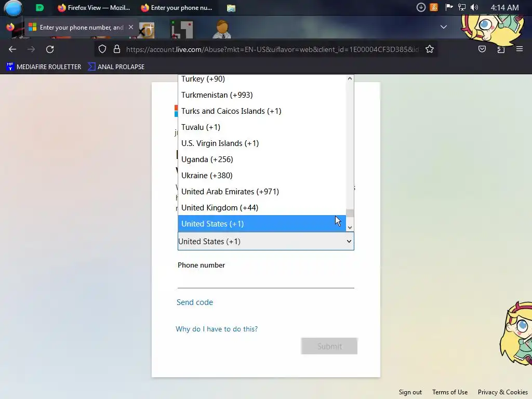Click the list scrollbar down arrow
The height and width of the screenshot is (399, 532).
point(350,228)
